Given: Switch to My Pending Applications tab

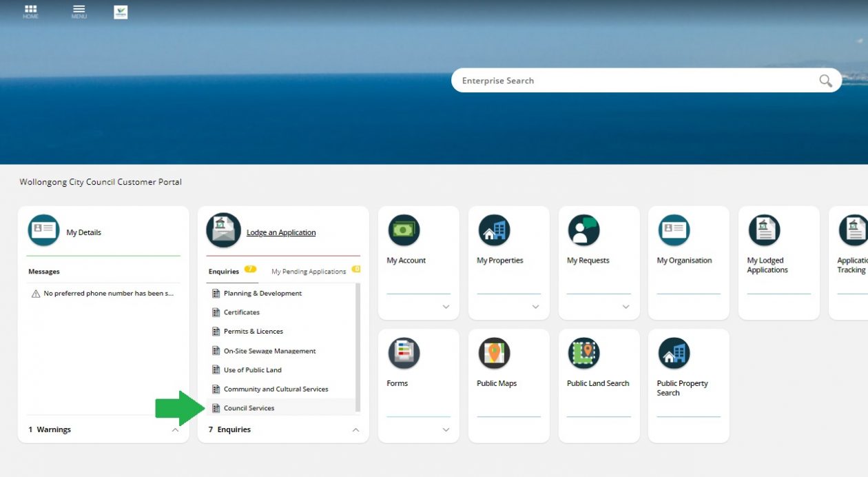Looking at the screenshot, I should point(309,272).
